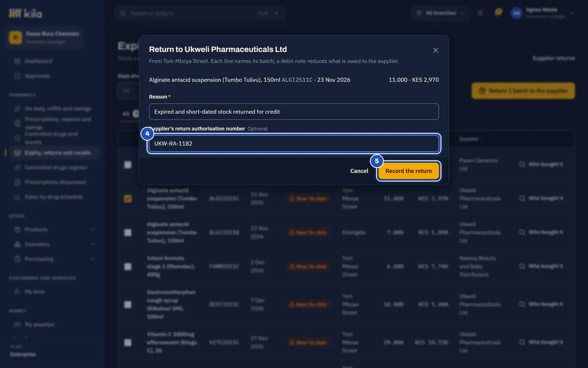The width and height of the screenshot is (588, 368).
Task: Click Record the return button
Action: pos(409,171)
